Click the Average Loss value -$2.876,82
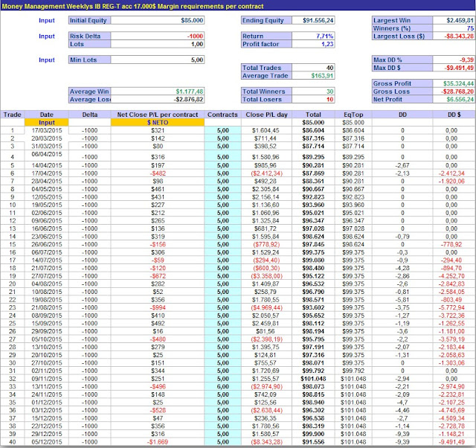The height and width of the screenshot is (448, 476). 158,99
